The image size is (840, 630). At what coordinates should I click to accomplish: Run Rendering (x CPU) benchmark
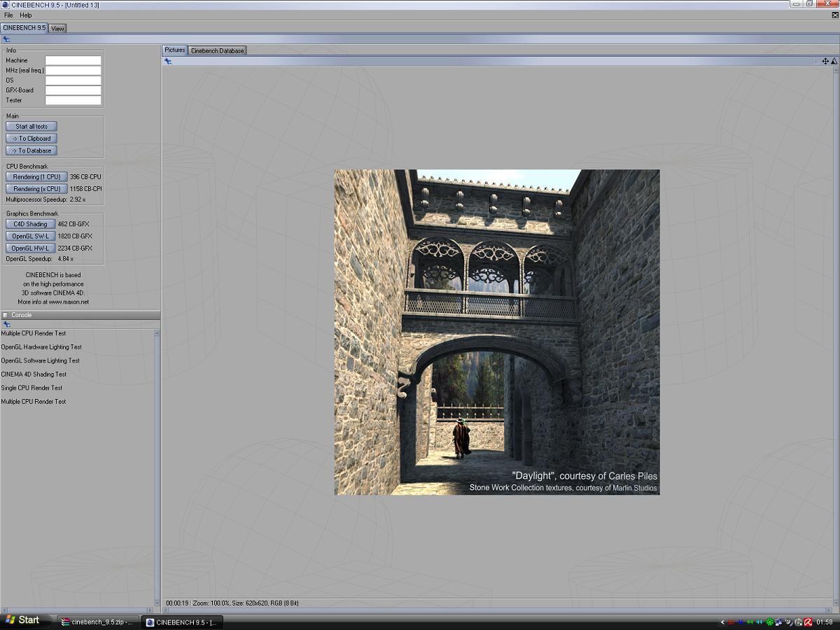(36, 189)
